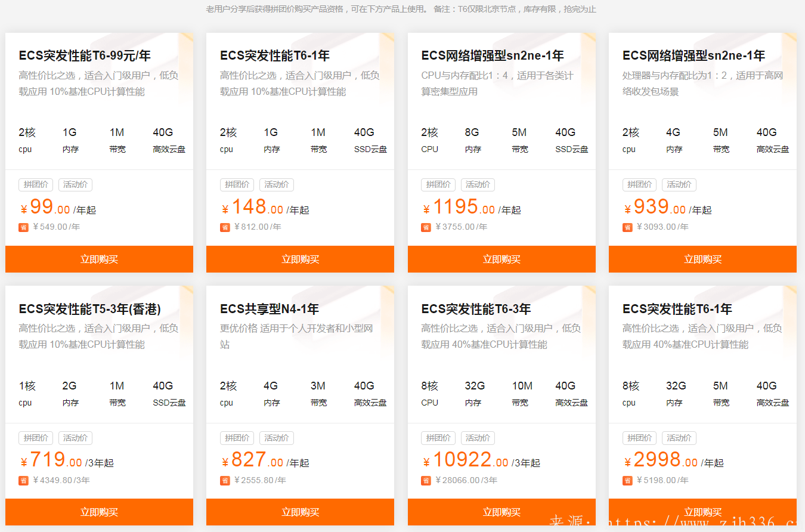The image size is (805, 532).
Task: Click the original price ¥3093.00/年
Action: [662, 227]
